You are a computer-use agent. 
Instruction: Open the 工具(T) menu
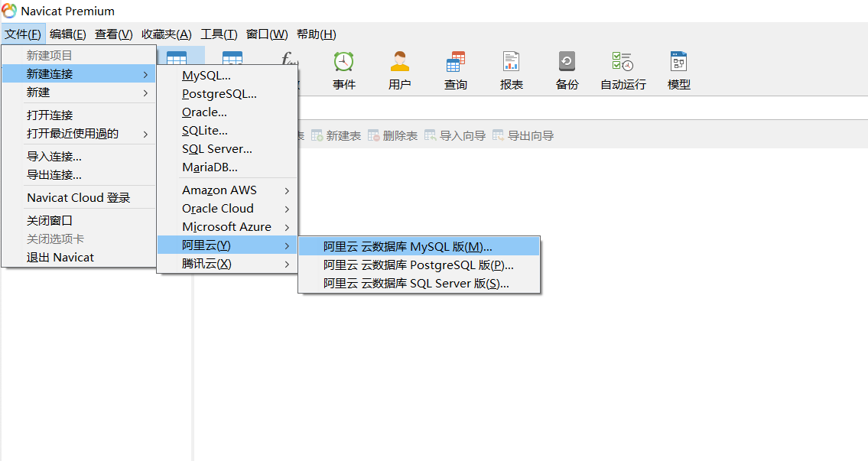(x=219, y=34)
